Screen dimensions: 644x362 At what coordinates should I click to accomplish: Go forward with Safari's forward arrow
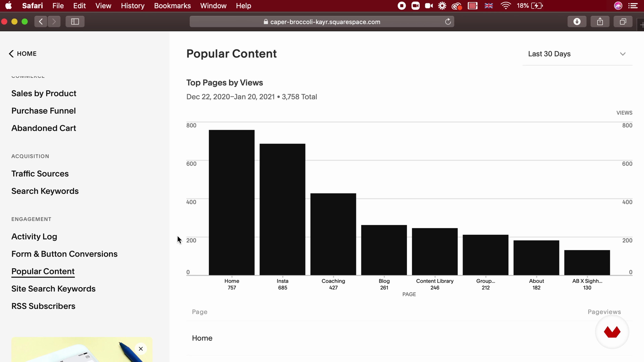(54, 21)
